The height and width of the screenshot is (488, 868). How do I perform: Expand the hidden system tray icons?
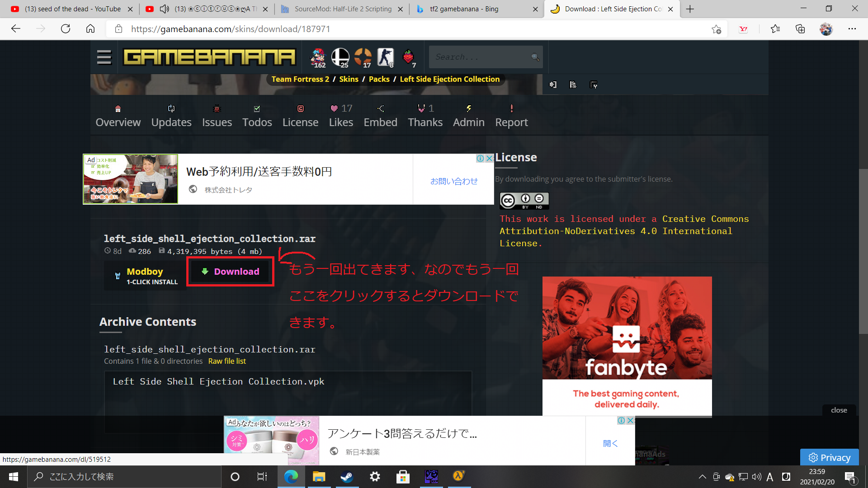pyautogui.click(x=702, y=477)
